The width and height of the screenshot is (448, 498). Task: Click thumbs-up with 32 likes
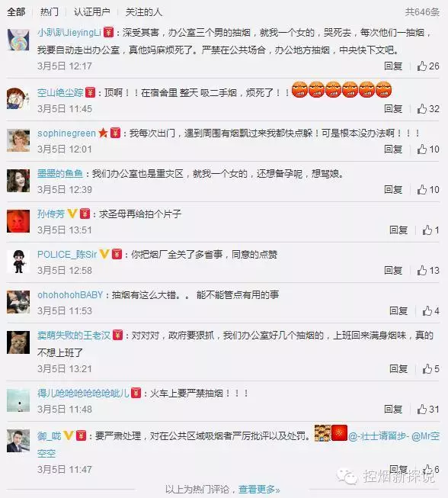[x=421, y=108]
